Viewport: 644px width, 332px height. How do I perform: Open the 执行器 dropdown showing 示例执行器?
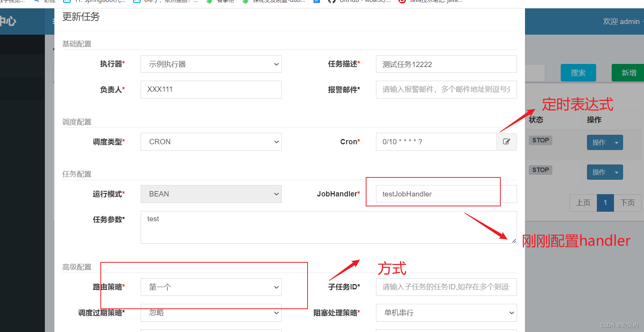(211, 64)
